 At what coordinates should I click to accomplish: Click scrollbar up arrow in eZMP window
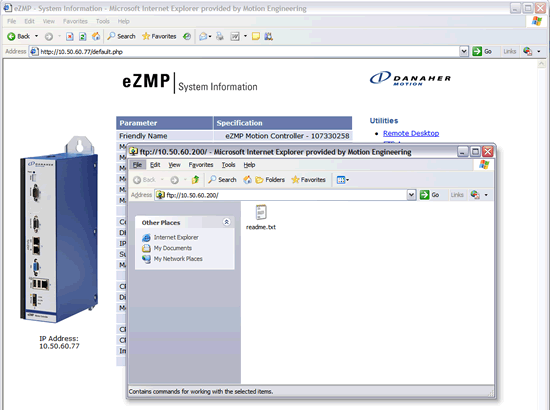point(542,64)
